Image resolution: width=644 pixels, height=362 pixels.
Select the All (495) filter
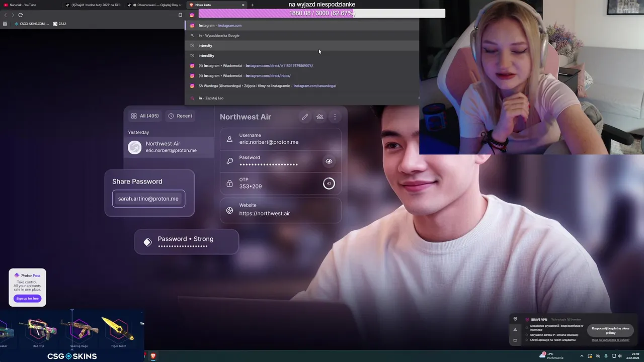tap(144, 116)
